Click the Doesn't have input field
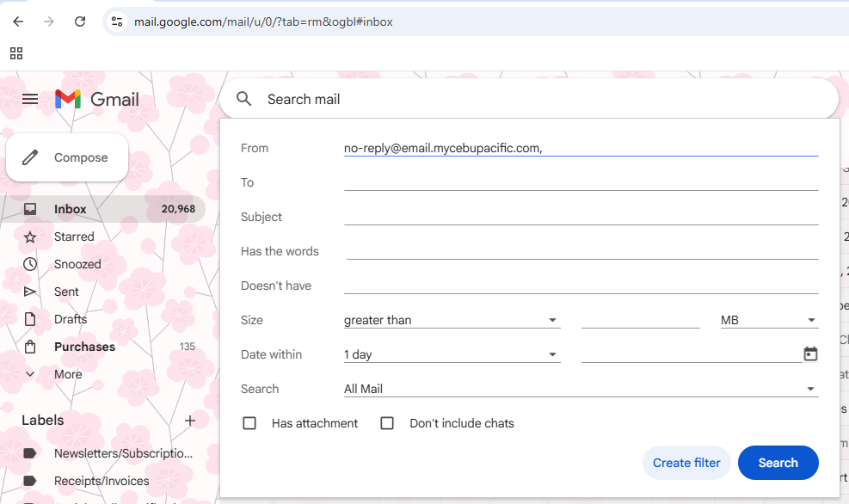 point(581,286)
